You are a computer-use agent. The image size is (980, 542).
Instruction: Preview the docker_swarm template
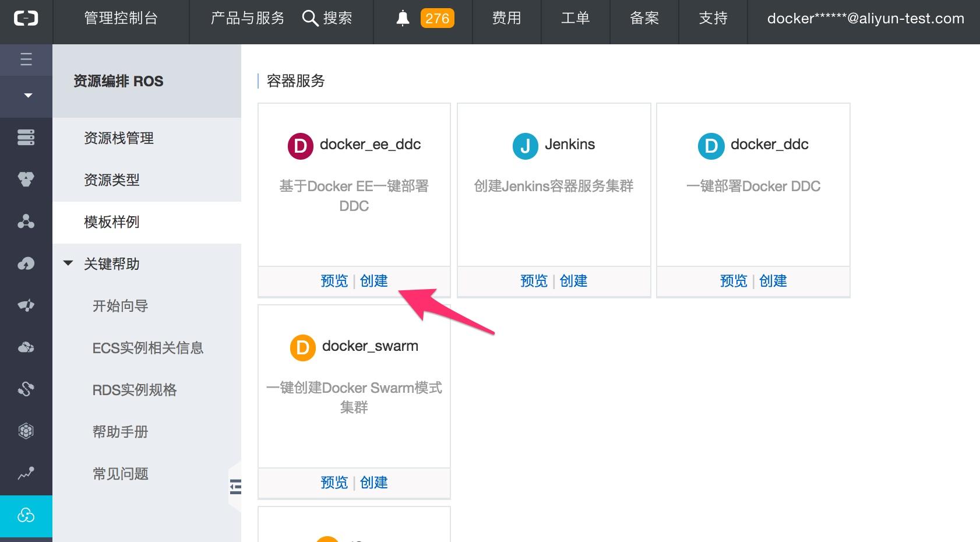[334, 483]
